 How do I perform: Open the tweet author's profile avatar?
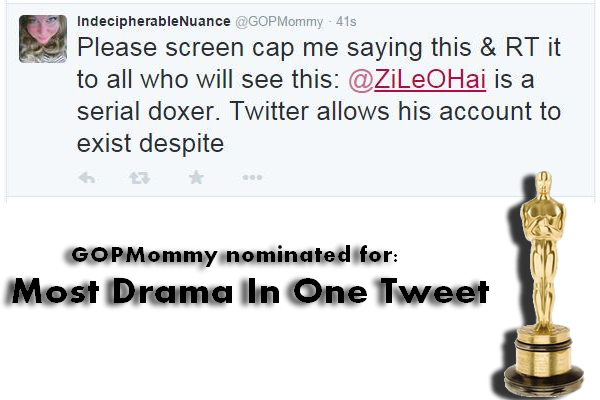click(x=41, y=40)
